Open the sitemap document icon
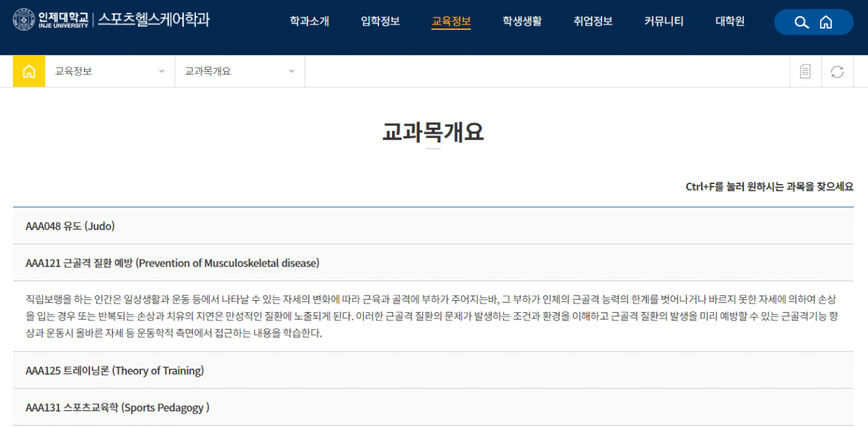The width and height of the screenshot is (868, 427). 805,71
